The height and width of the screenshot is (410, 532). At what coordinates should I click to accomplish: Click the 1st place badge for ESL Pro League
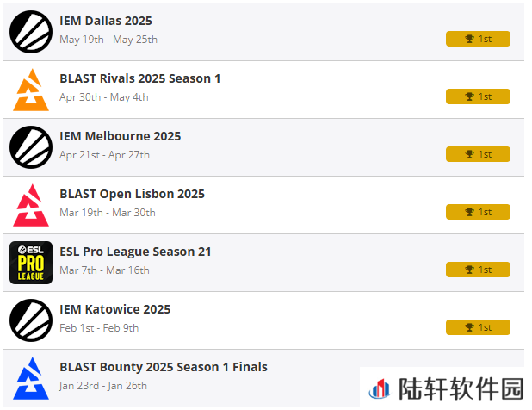[478, 270]
